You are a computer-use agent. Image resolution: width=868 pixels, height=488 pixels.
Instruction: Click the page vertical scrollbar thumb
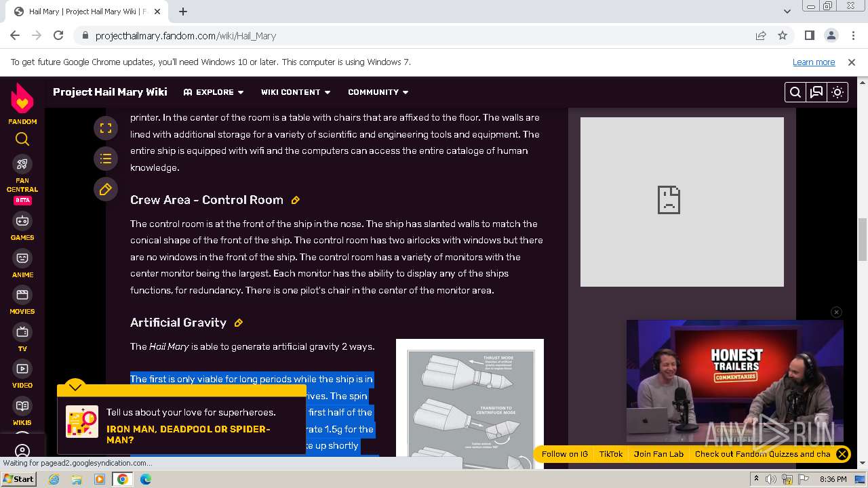point(863,240)
